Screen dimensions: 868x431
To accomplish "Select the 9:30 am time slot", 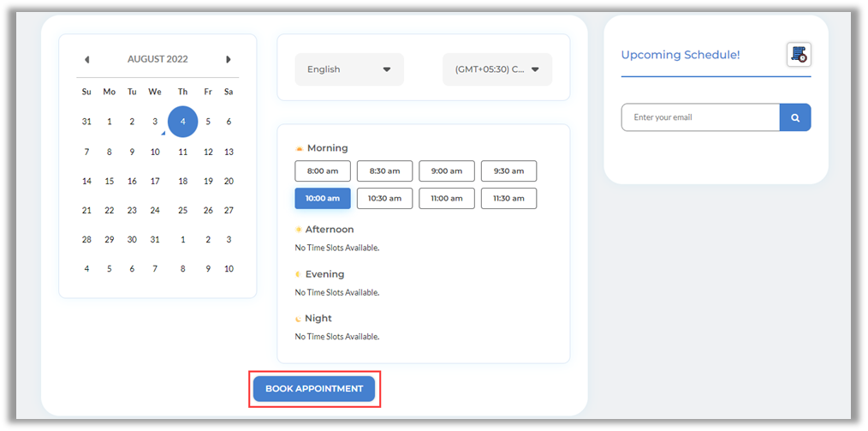I will [x=508, y=171].
